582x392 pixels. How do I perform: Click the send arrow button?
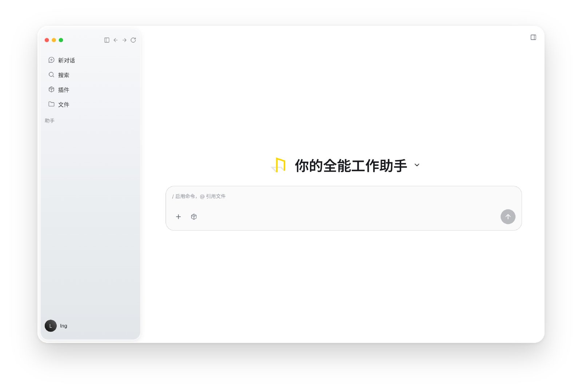pyautogui.click(x=508, y=217)
